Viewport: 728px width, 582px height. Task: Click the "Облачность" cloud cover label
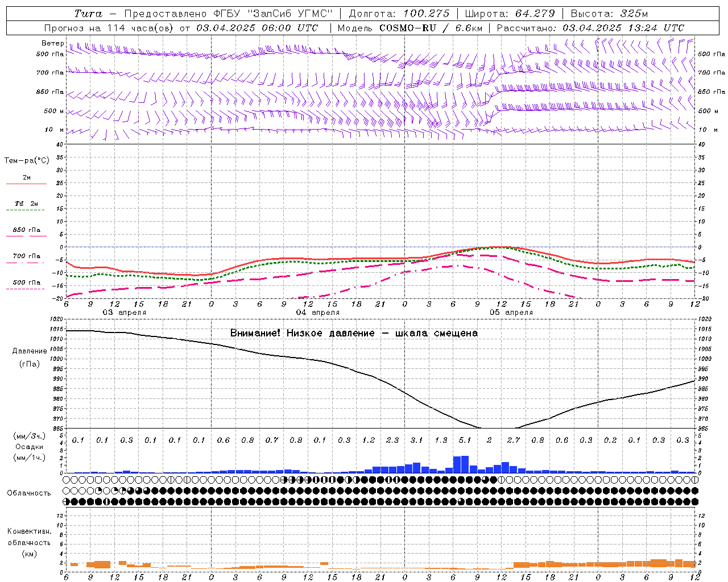pyautogui.click(x=29, y=493)
